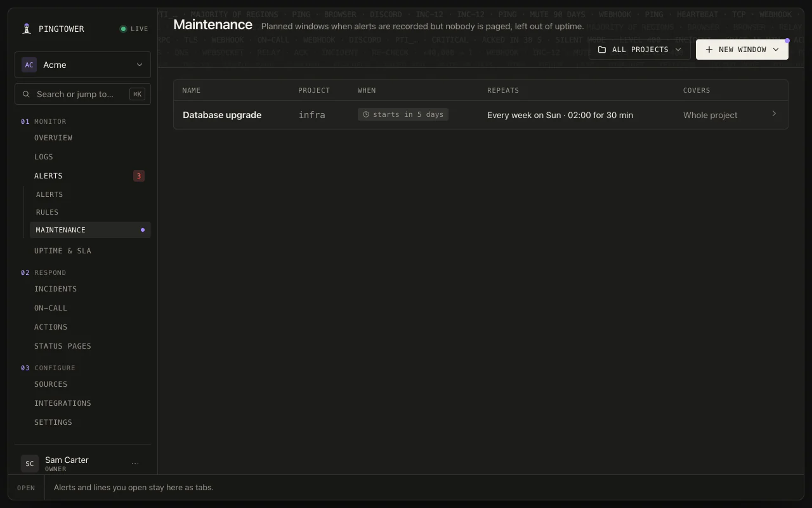Go to Sources under Configure
The image size is (812, 508).
[x=51, y=384]
